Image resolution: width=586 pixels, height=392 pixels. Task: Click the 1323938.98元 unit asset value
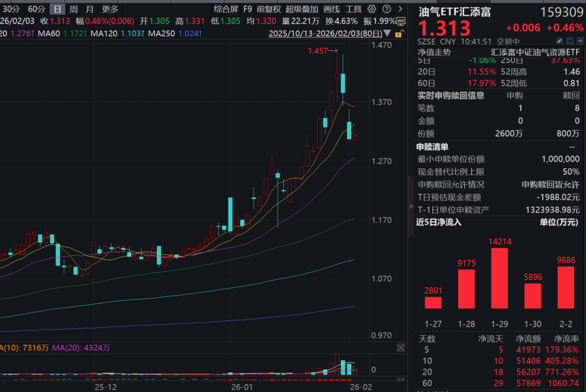553,210
